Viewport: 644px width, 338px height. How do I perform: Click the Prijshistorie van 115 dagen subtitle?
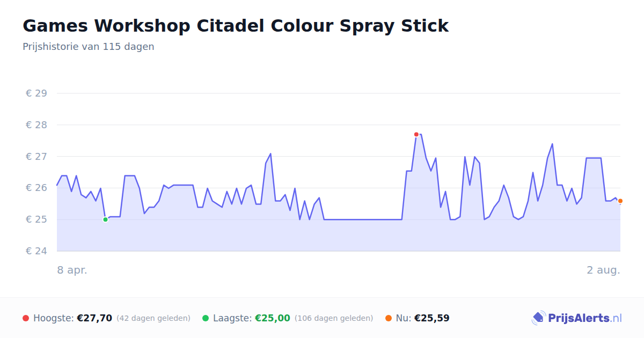click(x=89, y=47)
